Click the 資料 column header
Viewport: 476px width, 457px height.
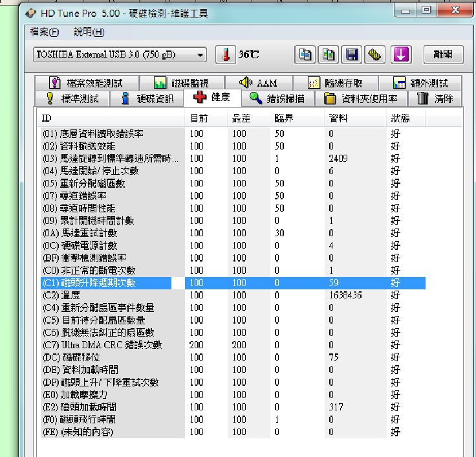[356, 118]
